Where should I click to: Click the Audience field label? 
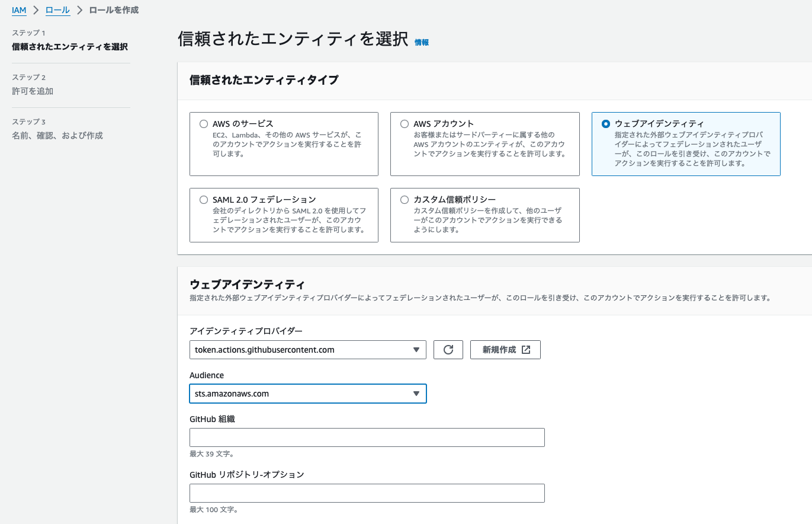click(207, 375)
